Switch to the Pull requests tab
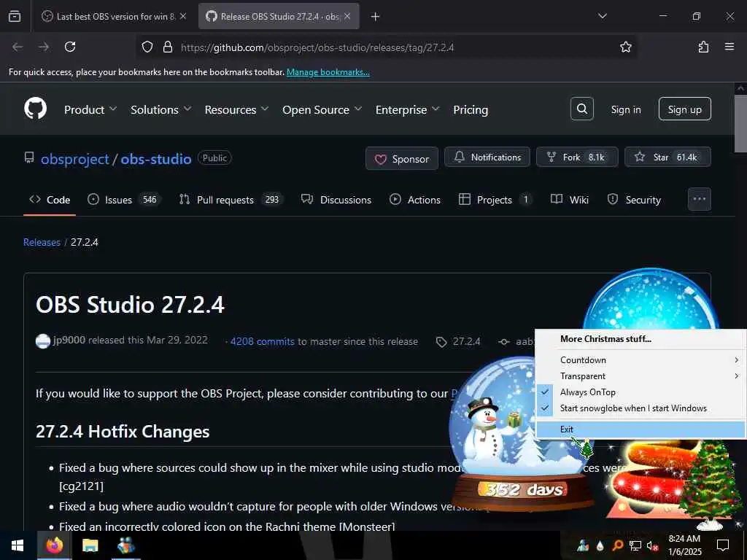The height and width of the screenshot is (560, 747). [x=231, y=200]
